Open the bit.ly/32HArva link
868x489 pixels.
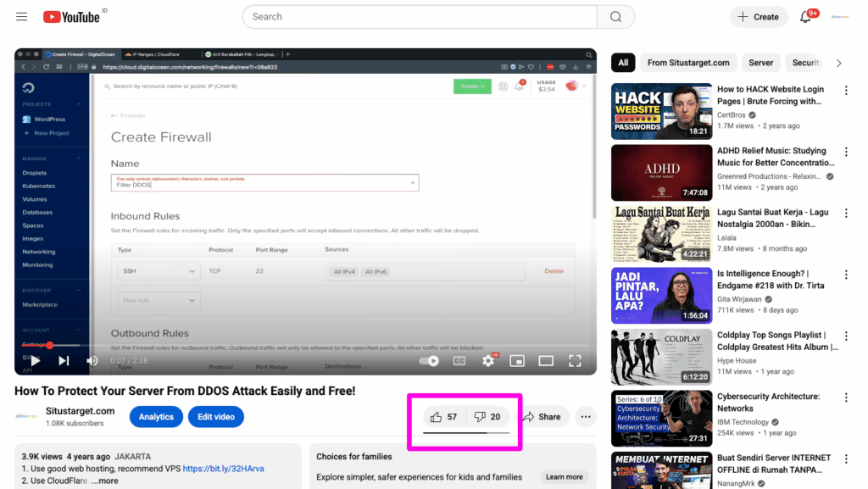click(x=223, y=469)
